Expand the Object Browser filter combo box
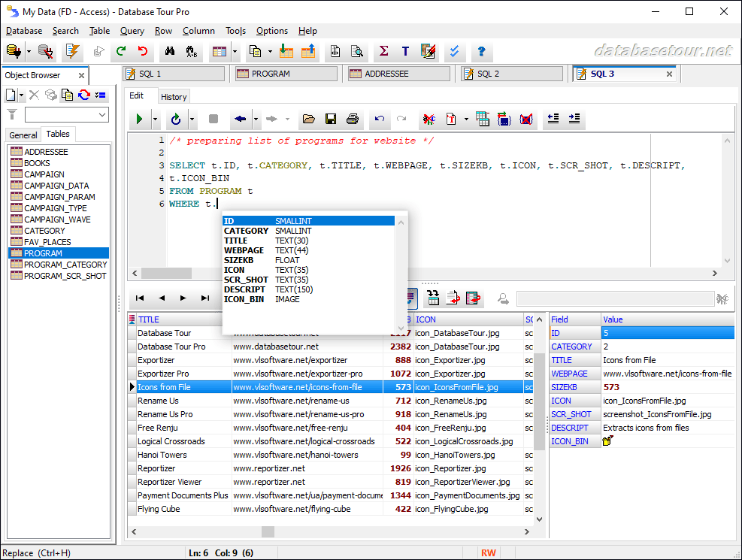The image size is (742, 560). click(x=102, y=114)
